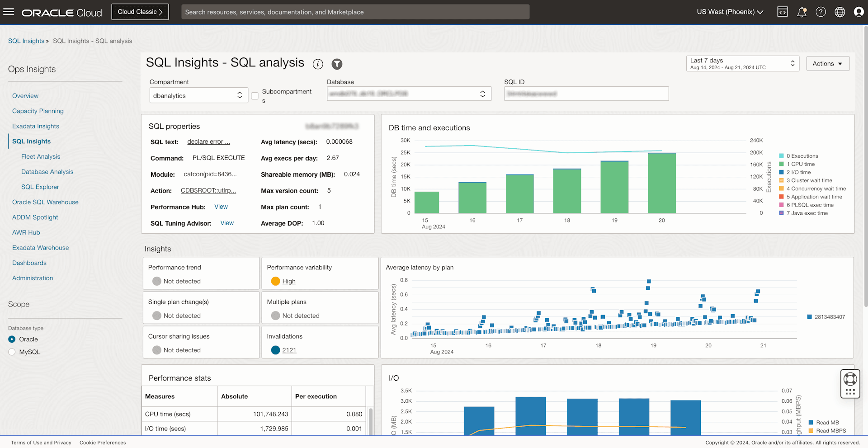The width and height of the screenshot is (868, 448).
Task: Click the resources search input field
Action: tap(355, 12)
